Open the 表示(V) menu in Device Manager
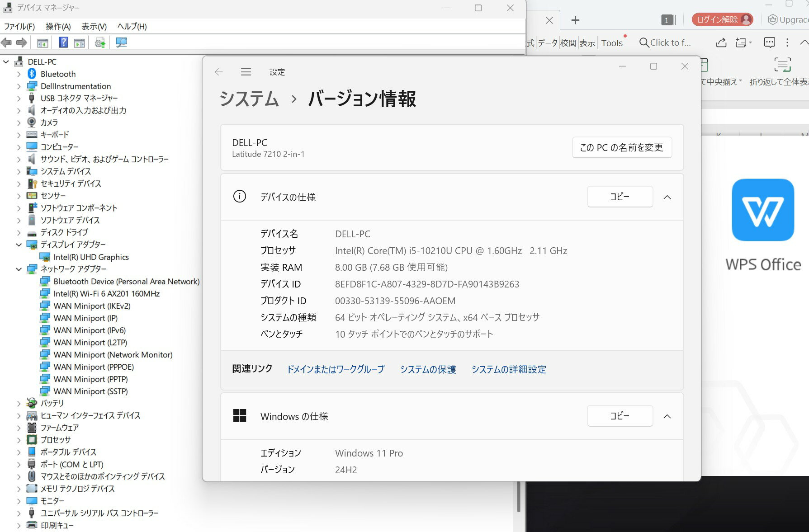This screenshot has height=532, width=809. tap(94, 26)
